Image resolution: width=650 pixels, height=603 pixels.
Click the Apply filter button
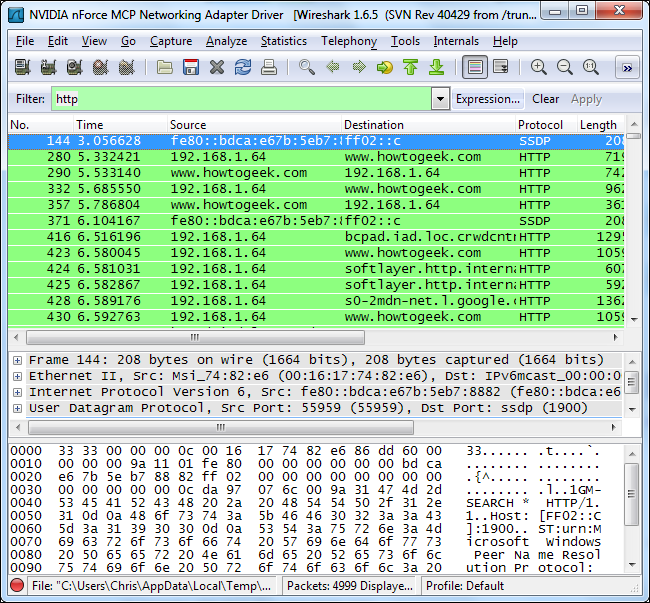coord(586,99)
